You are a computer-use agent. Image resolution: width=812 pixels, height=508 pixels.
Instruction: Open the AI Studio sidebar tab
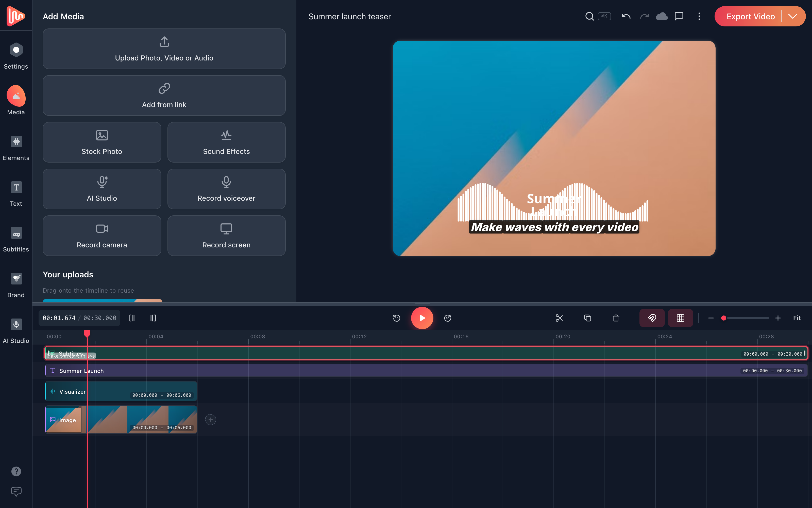16,330
